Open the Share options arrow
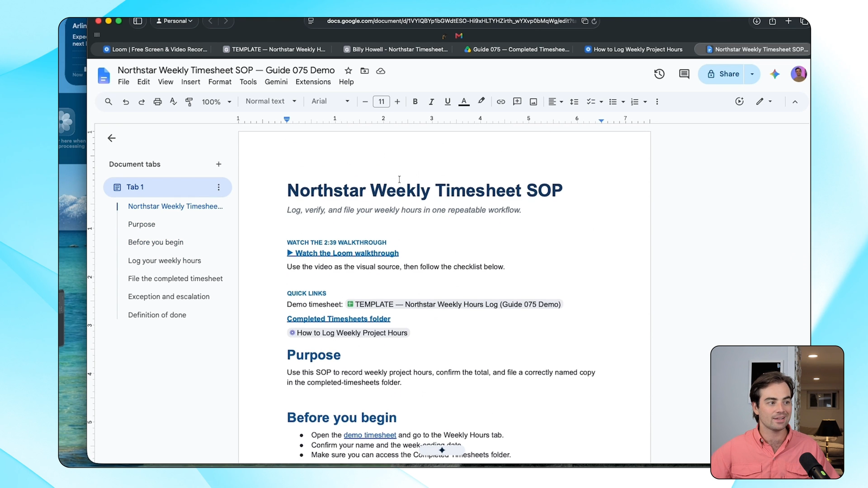Viewport: 868px width, 488px height. tap(752, 74)
